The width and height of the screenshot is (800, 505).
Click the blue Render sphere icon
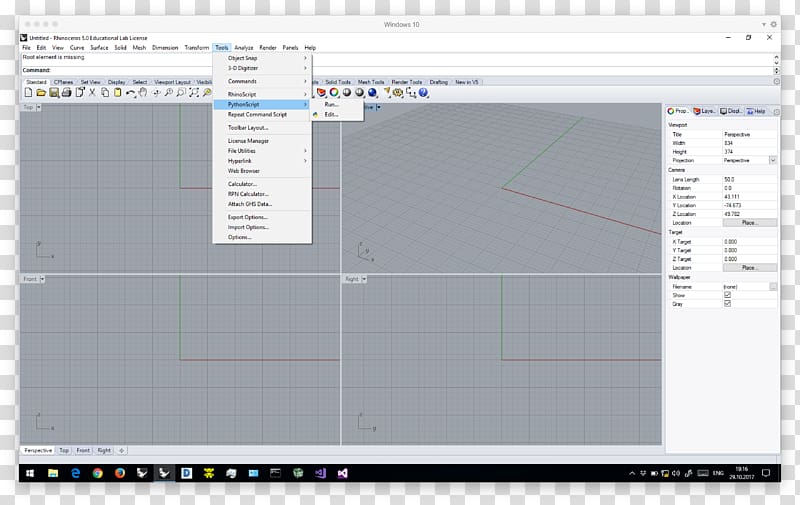coord(372,92)
